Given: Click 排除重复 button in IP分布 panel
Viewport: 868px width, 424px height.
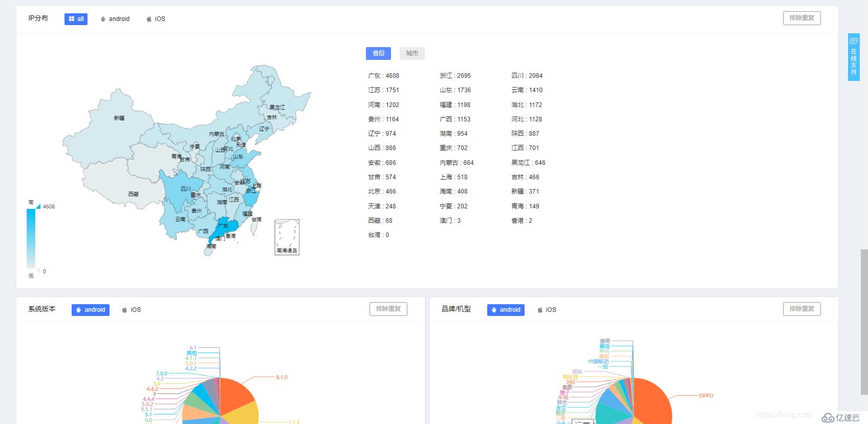Looking at the screenshot, I should (801, 18).
